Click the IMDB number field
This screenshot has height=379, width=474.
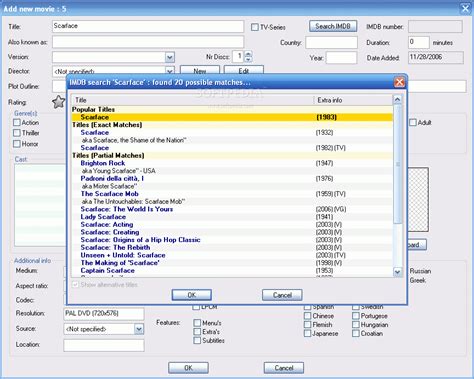click(435, 26)
